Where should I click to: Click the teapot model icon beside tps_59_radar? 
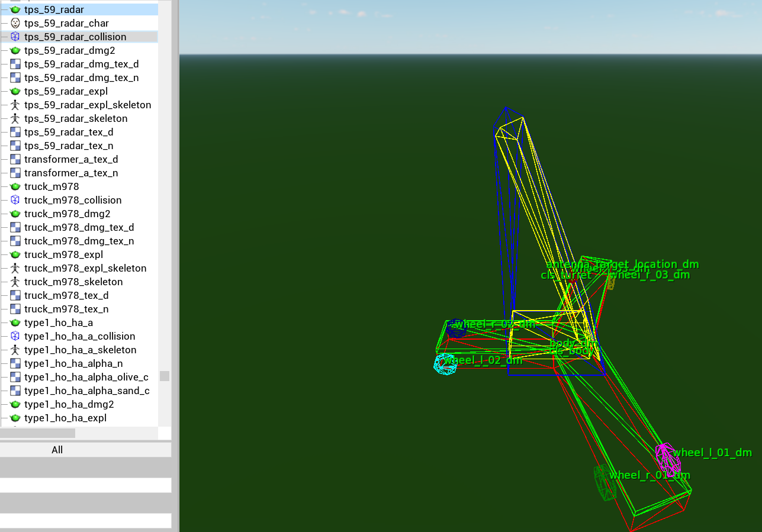coord(15,9)
